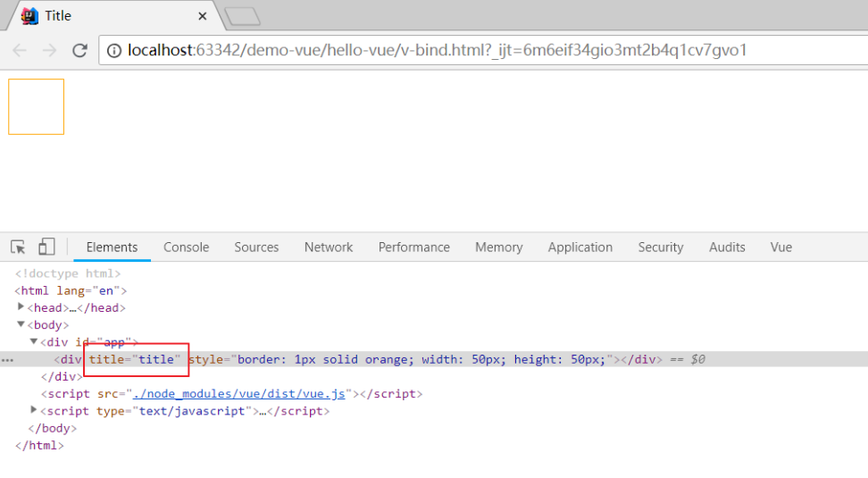Click the Title tab favicon
The width and height of the screenshot is (868, 478).
tap(29, 16)
